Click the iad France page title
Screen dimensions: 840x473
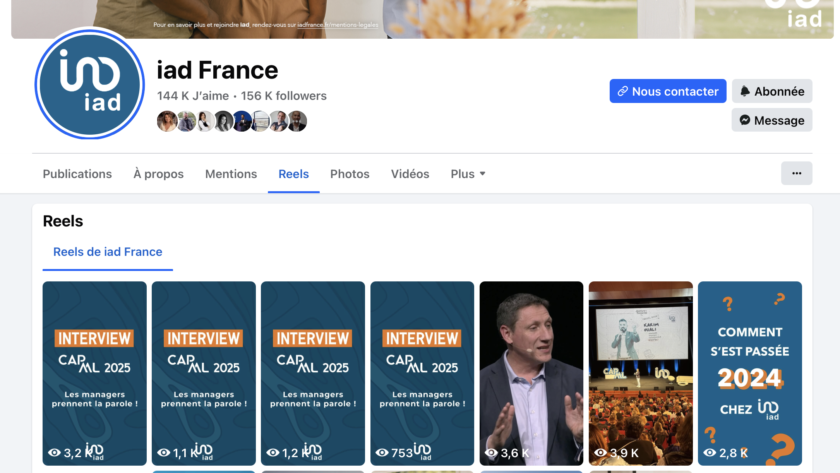(218, 70)
